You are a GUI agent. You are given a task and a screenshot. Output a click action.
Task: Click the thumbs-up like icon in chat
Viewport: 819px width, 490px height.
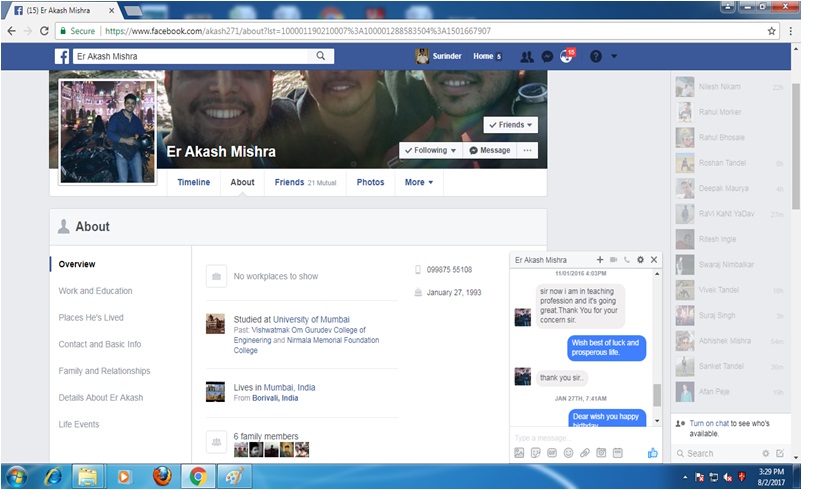tap(653, 453)
